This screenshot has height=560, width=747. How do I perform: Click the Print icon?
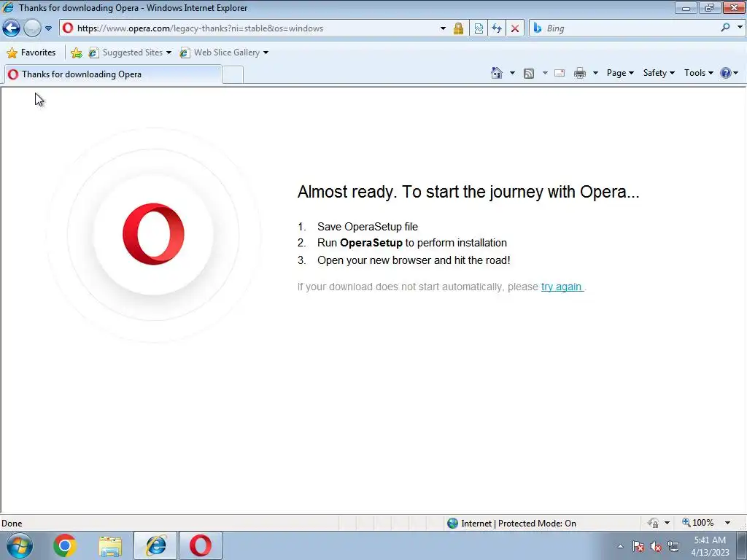(580, 73)
